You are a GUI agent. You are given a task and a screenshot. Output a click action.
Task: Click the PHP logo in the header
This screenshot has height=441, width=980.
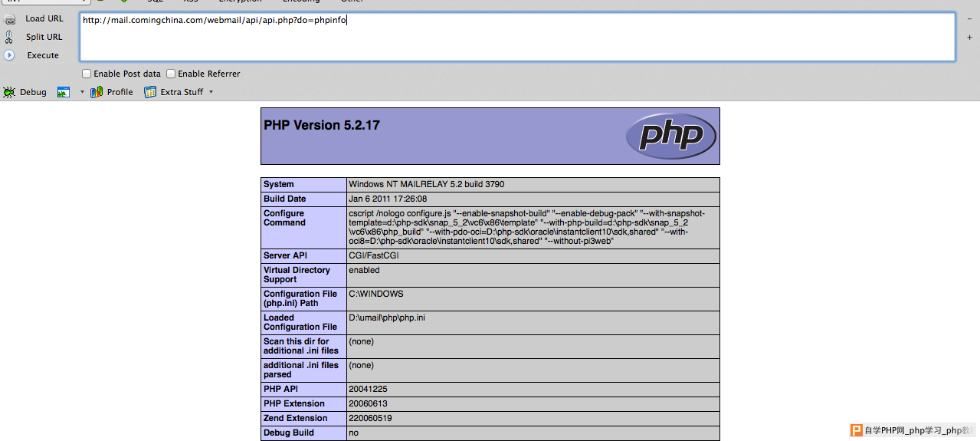click(x=670, y=137)
